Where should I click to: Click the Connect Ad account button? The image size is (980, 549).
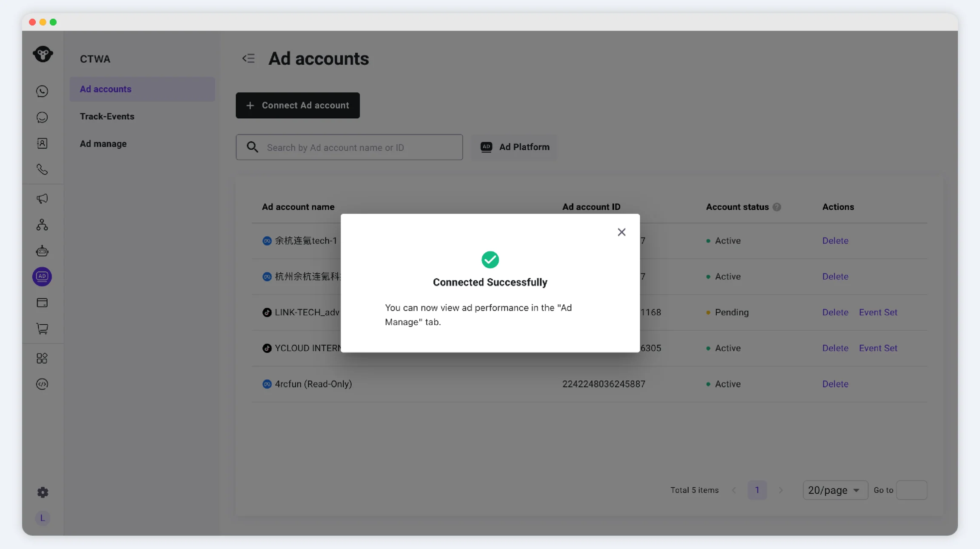(298, 105)
